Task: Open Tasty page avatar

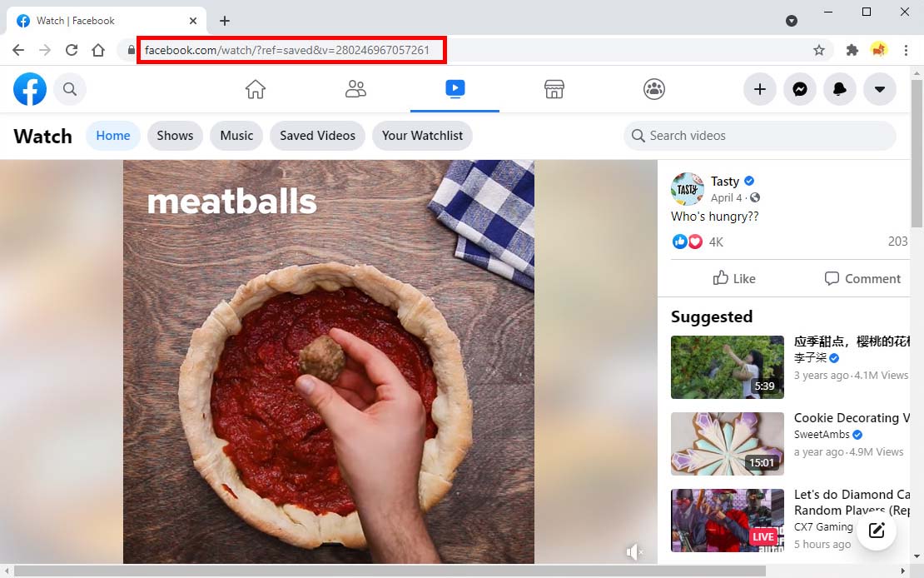Action: click(x=687, y=189)
